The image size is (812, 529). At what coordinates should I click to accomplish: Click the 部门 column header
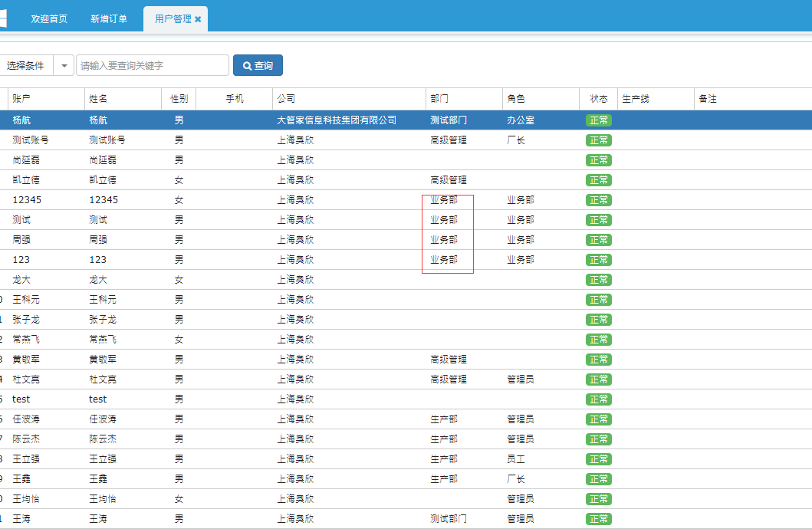click(464, 99)
